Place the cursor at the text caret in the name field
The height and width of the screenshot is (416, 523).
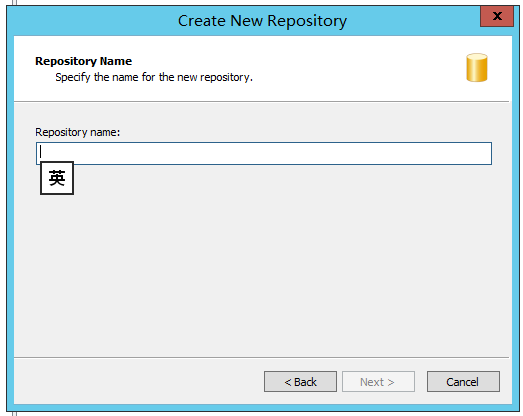[40, 152]
